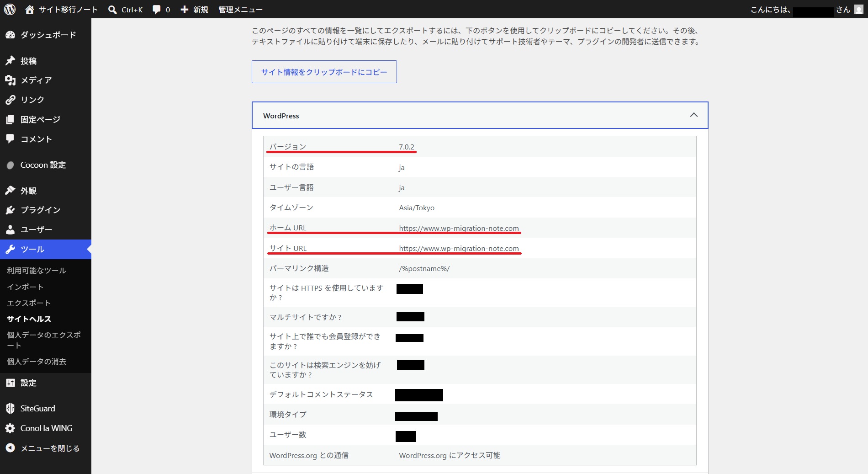Click WordPress.org にアクセス可能 value
This screenshot has height=474, width=868.
450,455
